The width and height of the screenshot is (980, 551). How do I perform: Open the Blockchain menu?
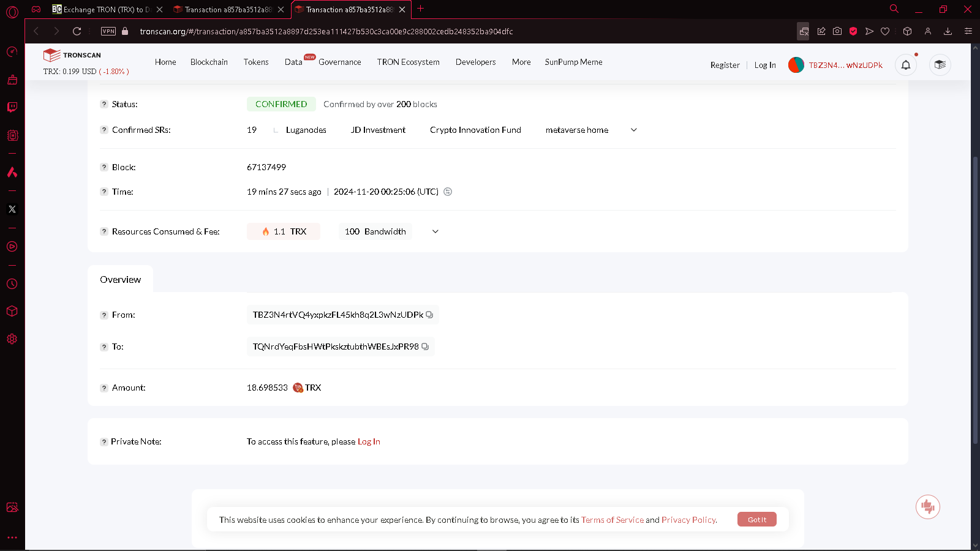[x=209, y=62]
